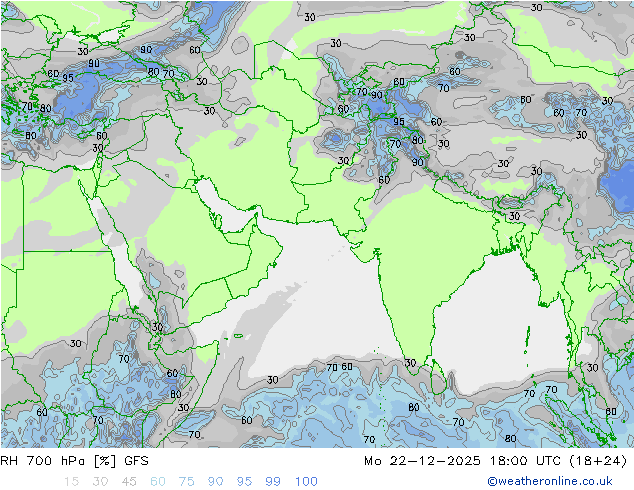Open the weatheronline.co.uk credit link

click(x=550, y=481)
